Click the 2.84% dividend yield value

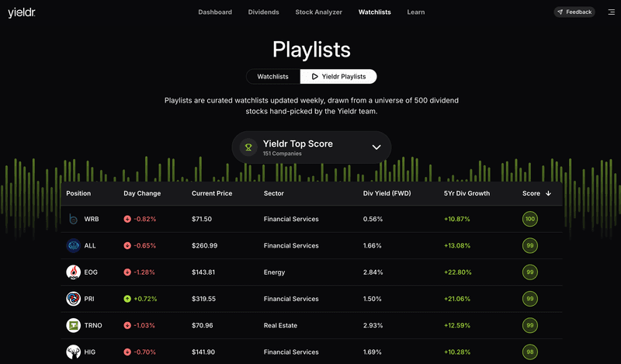373,272
